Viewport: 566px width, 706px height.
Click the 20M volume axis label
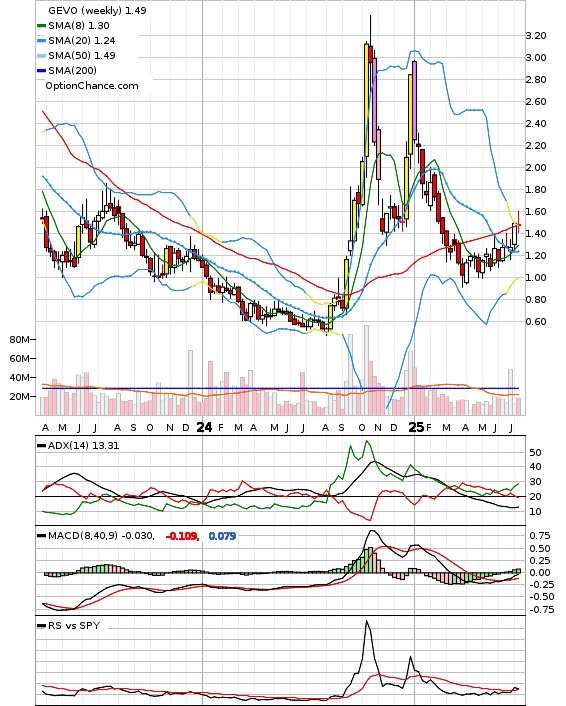tap(19, 396)
